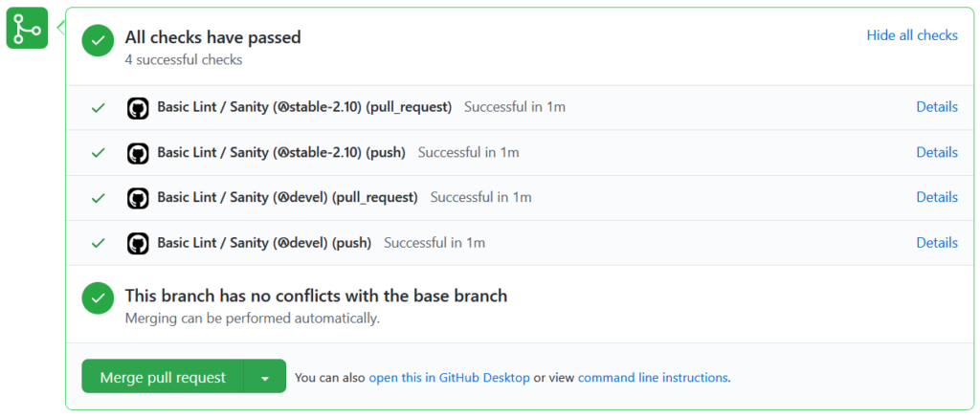The image size is (980, 418).
Task: Click the no conflicts green checkmark icon
Action: (x=98, y=298)
